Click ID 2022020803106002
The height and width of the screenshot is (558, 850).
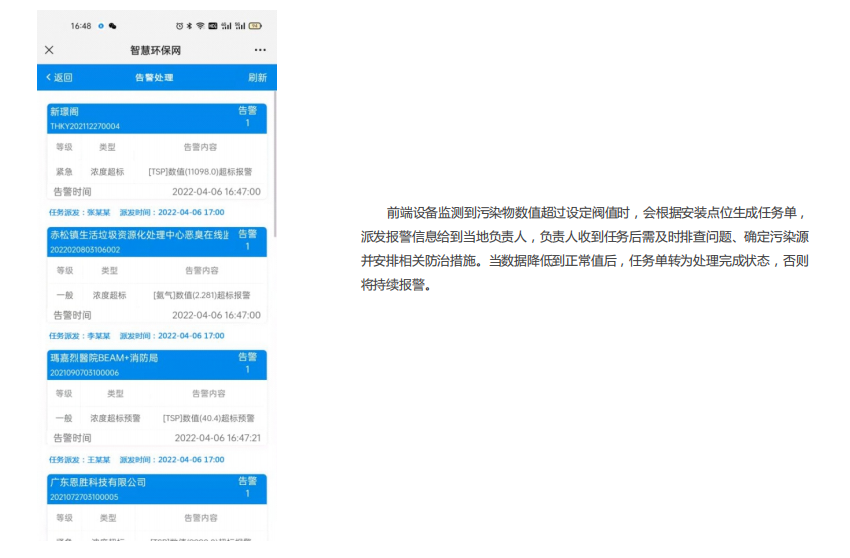pyautogui.click(x=85, y=250)
